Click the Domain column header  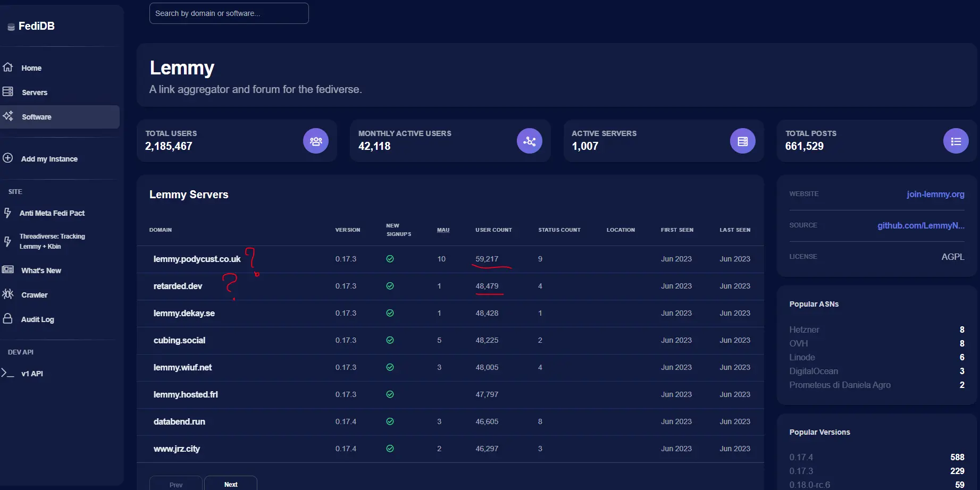161,230
